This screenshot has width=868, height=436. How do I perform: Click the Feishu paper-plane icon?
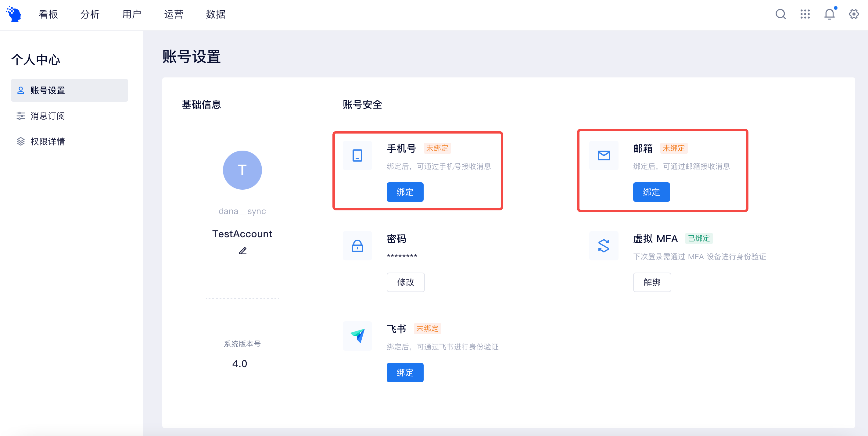(x=357, y=336)
